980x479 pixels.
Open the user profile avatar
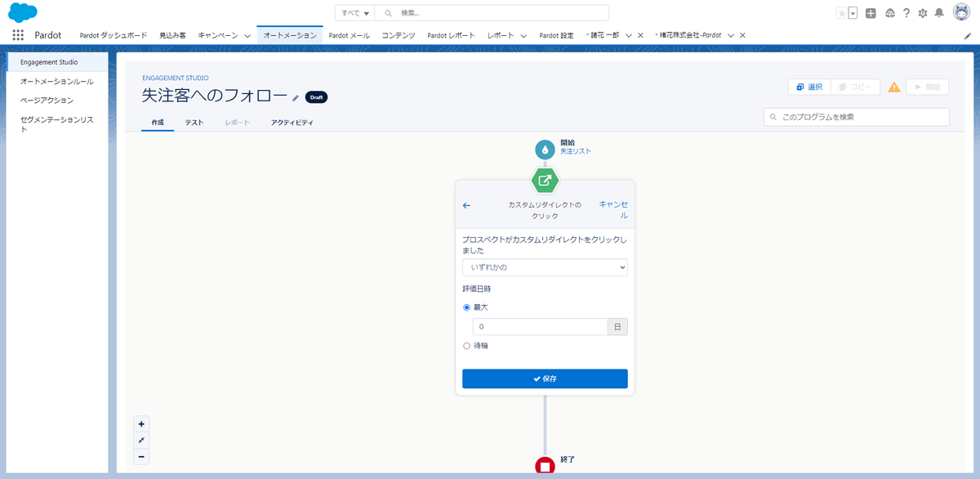click(961, 12)
